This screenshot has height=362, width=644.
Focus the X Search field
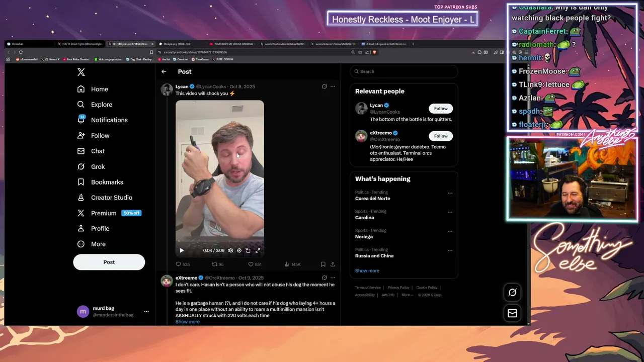coord(404,71)
